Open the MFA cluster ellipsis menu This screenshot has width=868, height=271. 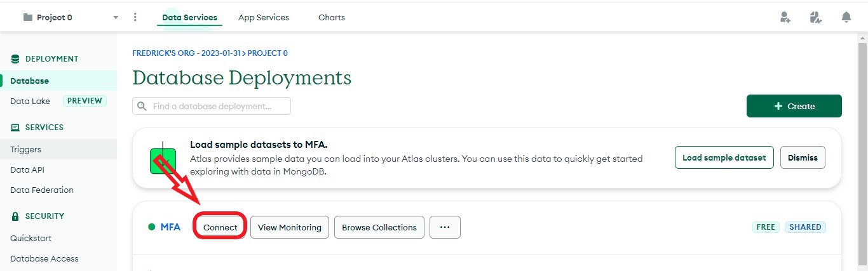(445, 227)
